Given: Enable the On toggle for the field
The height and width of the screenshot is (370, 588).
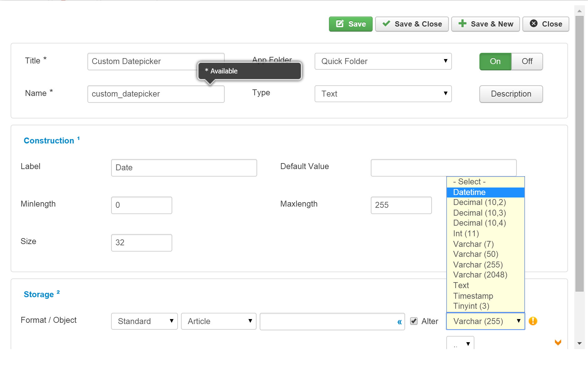Looking at the screenshot, I should click(x=495, y=61).
